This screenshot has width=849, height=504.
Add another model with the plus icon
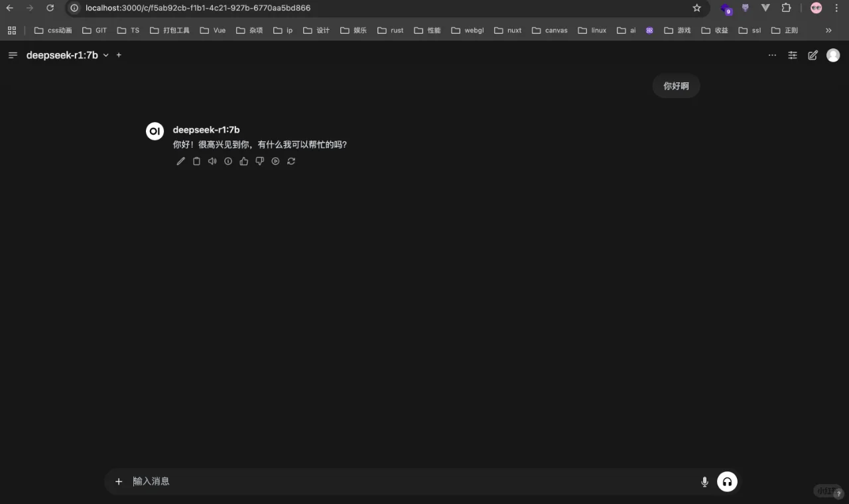(119, 55)
